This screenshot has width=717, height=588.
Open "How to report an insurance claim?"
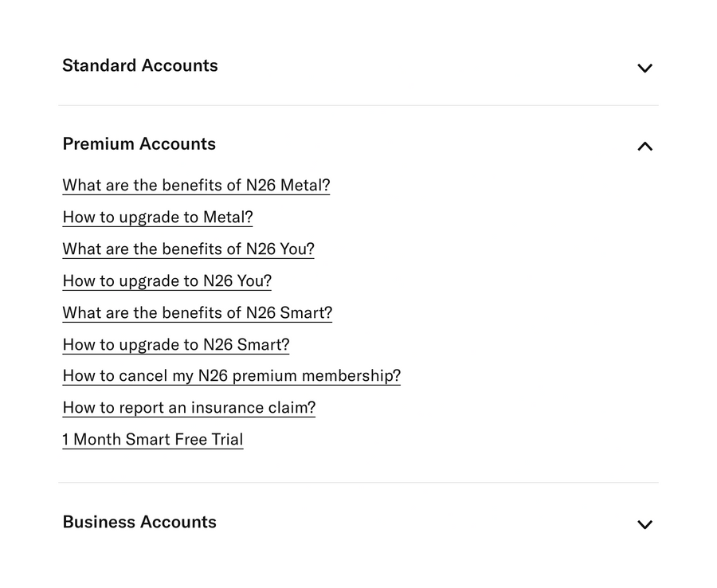click(189, 408)
